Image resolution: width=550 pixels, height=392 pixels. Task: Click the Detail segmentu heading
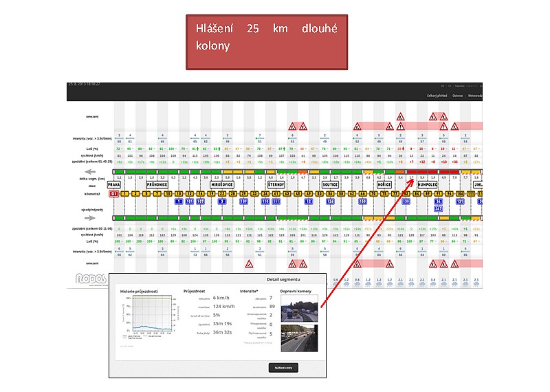(283, 279)
